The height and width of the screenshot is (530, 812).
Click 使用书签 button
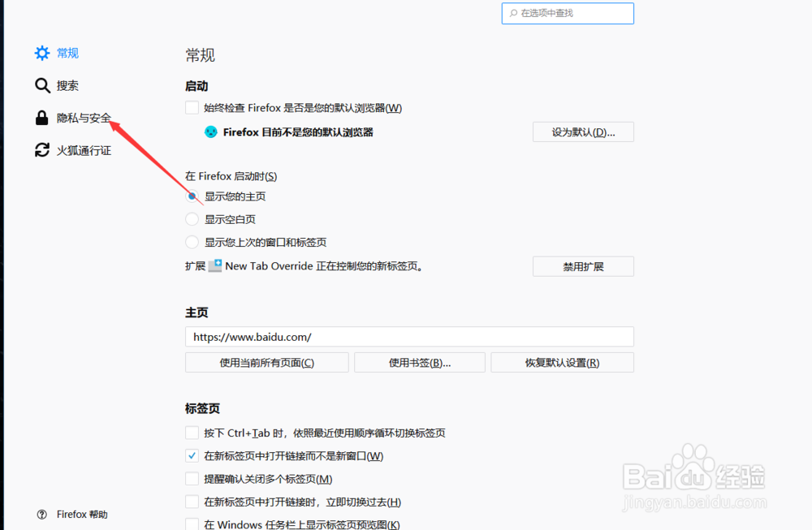pyautogui.click(x=420, y=362)
